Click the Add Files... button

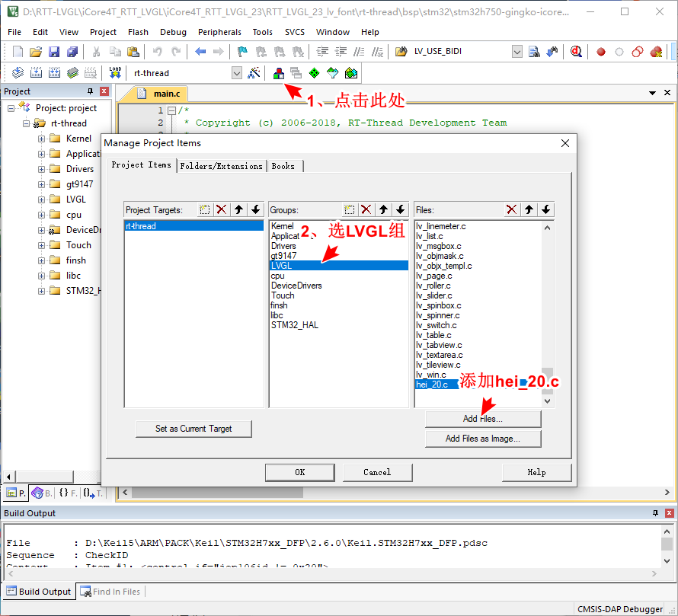coord(483,419)
